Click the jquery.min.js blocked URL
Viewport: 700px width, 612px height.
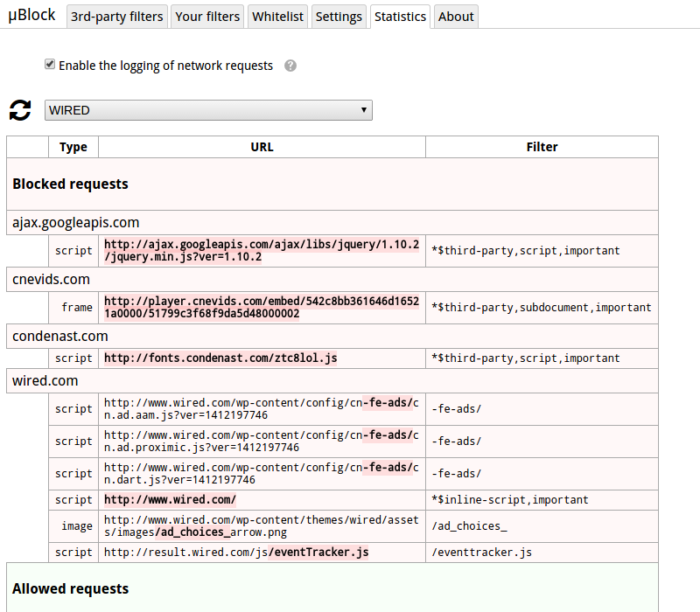(262, 251)
